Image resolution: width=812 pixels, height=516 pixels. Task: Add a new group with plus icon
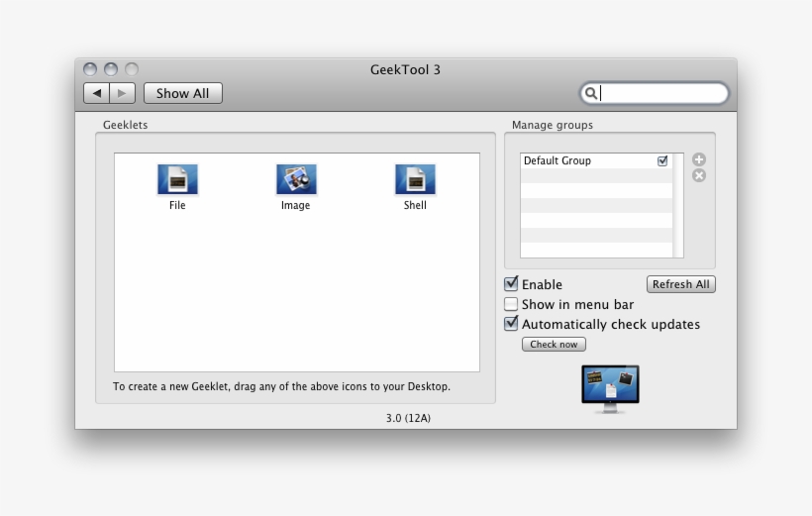699,159
